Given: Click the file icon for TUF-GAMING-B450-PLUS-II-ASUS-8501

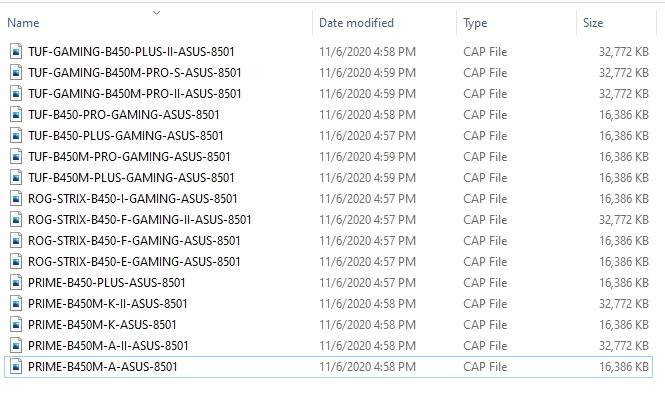Looking at the screenshot, I should [15, 51].
